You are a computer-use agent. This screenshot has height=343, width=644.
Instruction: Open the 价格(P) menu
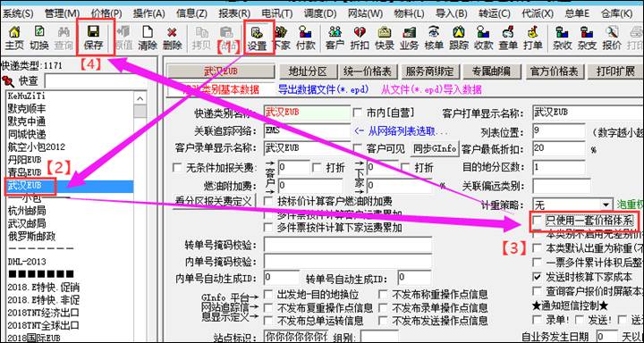tap(106, 13)
